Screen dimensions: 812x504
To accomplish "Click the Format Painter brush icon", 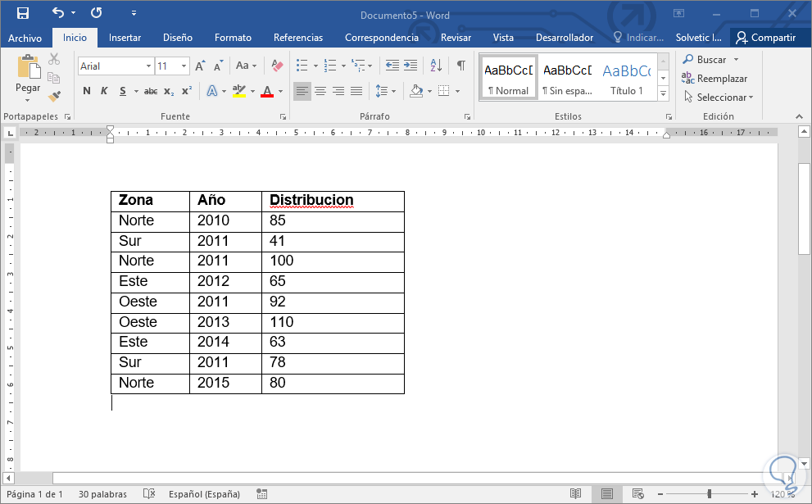I will pyautogui.click(x=54, y=96).
